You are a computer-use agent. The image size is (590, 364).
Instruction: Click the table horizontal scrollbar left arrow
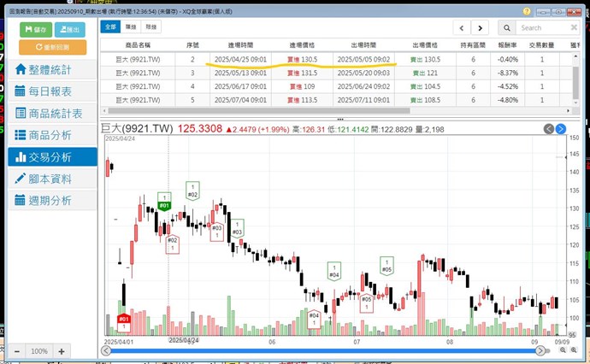pos(104,111)
